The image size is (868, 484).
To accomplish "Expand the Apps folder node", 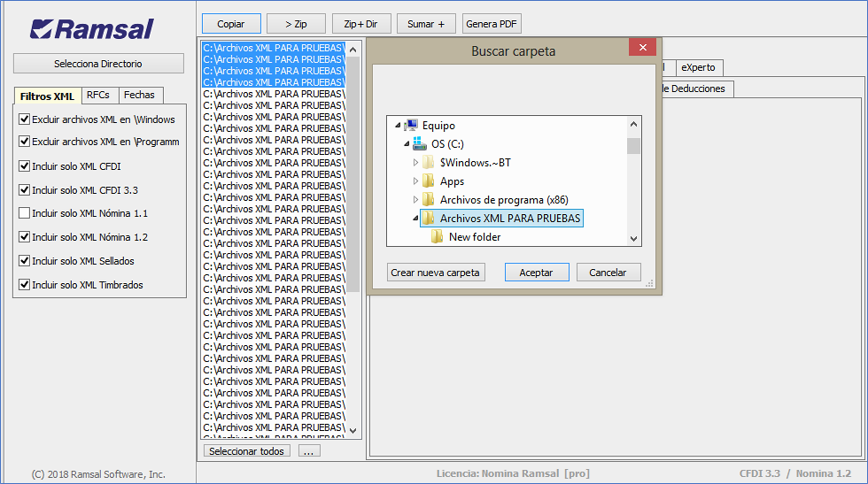I will tap(415, 181).
